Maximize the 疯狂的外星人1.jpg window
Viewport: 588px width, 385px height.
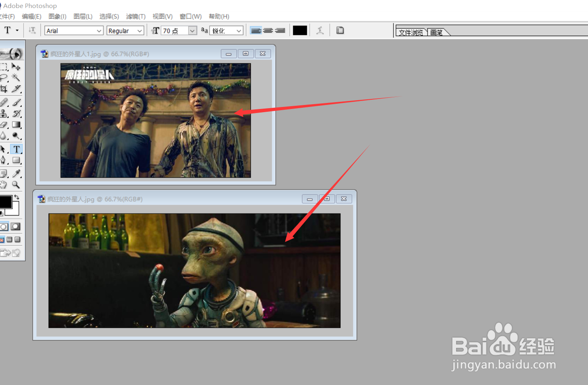click(246, 54)
